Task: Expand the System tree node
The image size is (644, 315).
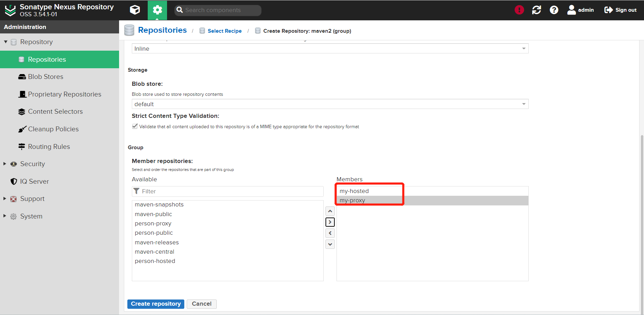Action: (5, 216)
